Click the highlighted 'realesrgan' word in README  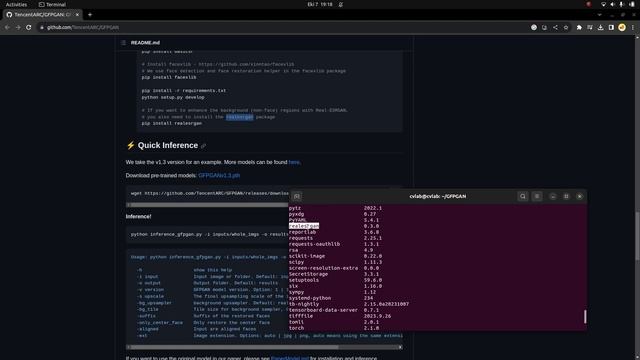[240, 117]
